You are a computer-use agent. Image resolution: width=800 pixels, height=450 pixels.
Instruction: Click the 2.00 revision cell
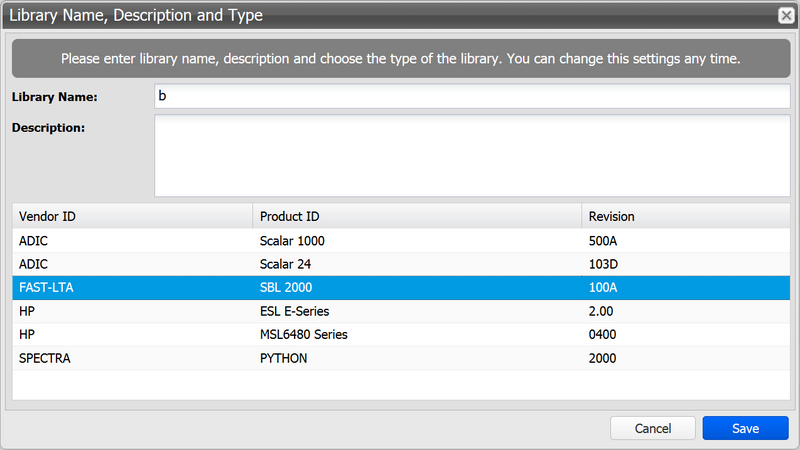(601, 311)
